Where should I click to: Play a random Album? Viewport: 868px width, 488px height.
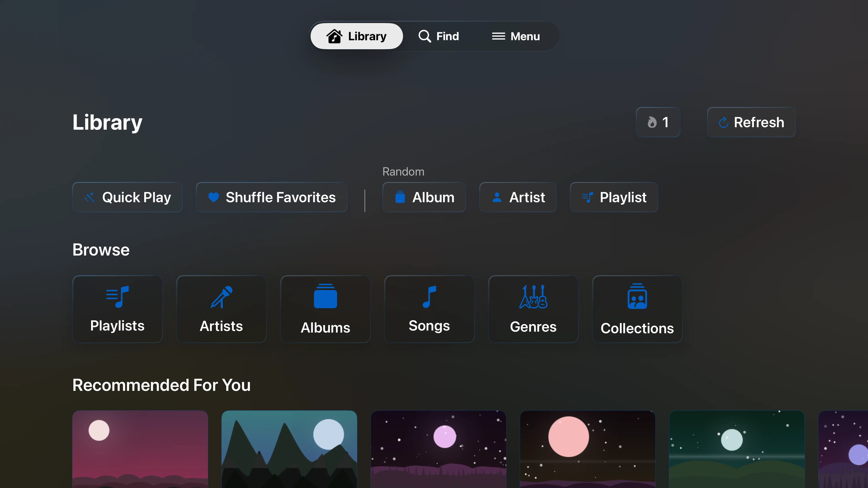pos(424,197)
